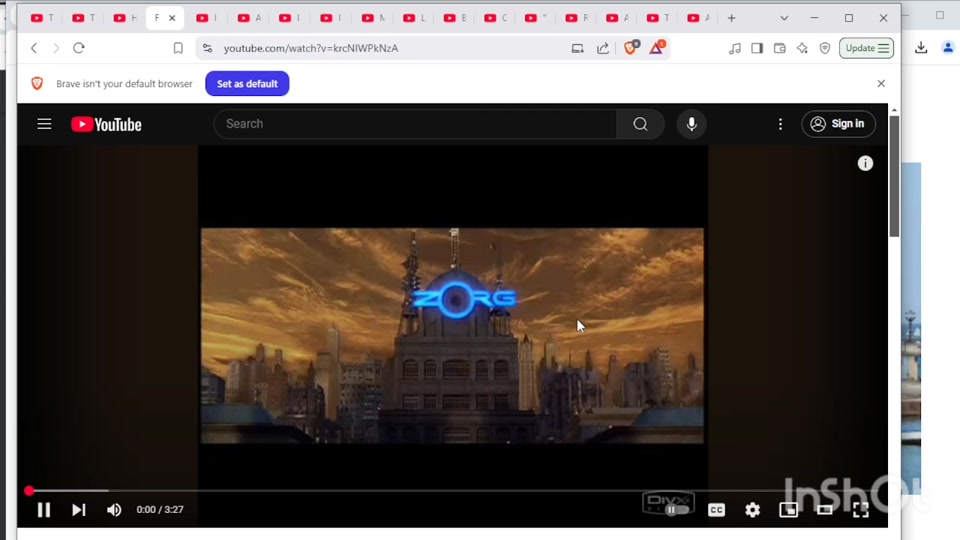Skip to the next video
Screen dimensions: 960x540
[x=78, y=510]
